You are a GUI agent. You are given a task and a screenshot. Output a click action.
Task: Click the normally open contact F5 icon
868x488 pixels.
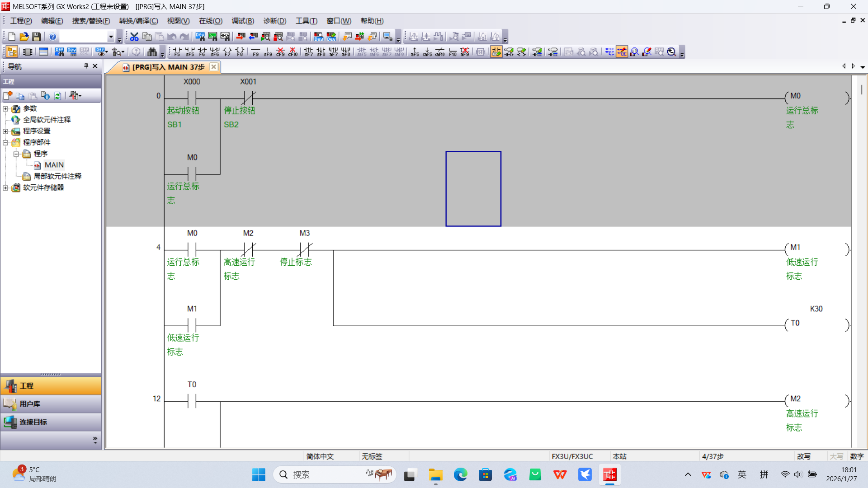[177, 52]
